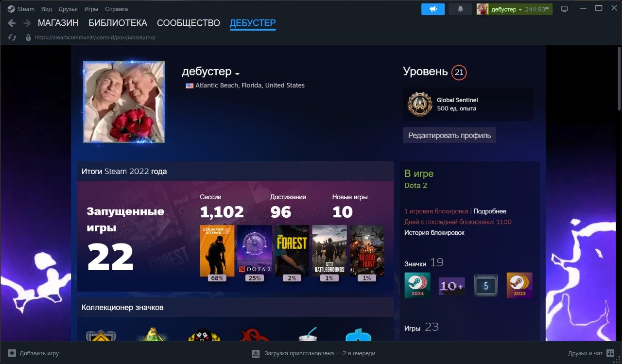The height and width of the screenshot is (364, 622).
Task: Switch to the БИБЛИОТЕКА tab
Action: click(118, 23)
